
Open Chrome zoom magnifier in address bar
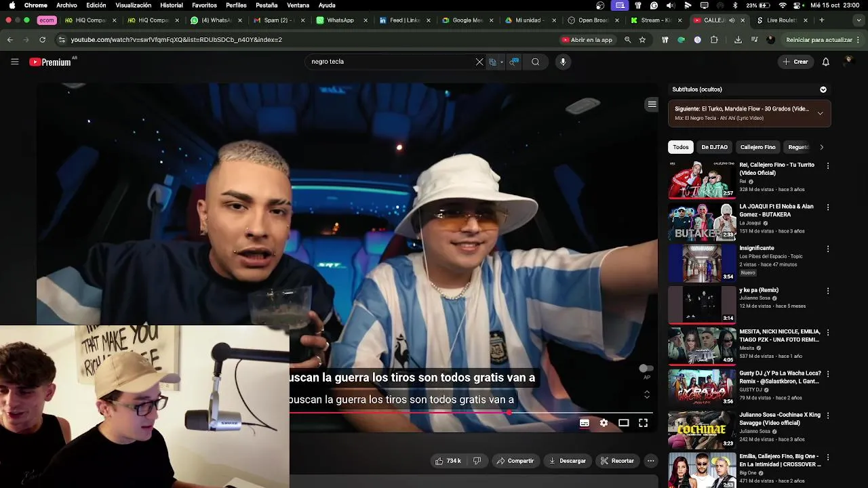point(627,40)
